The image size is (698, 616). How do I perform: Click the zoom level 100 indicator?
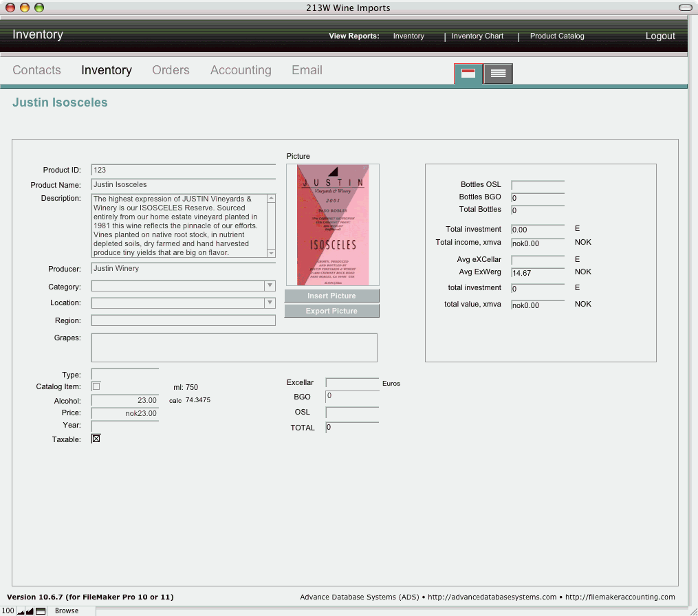point(8,610)
